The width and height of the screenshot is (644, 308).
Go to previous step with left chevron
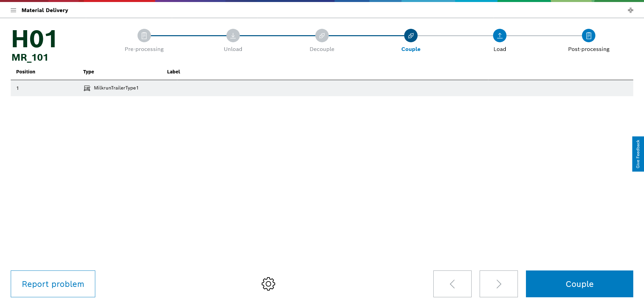click(x=452, y=284)
